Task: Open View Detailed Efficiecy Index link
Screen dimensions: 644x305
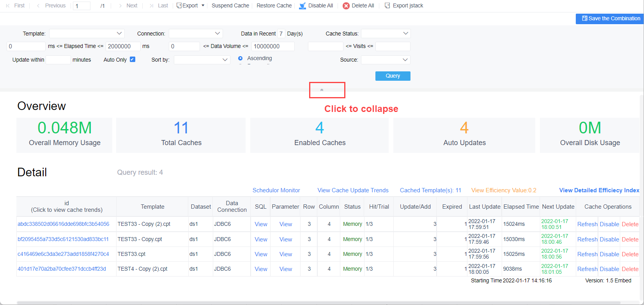Action: (x=600, y=190)
